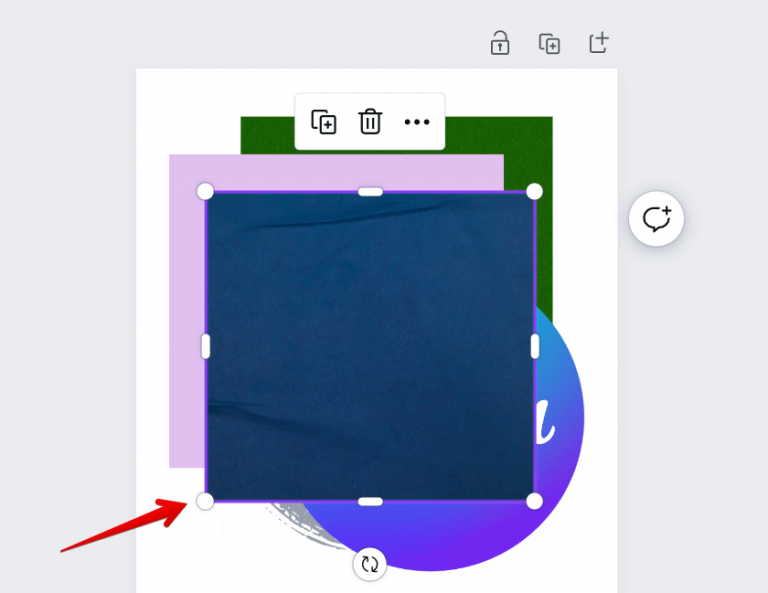This screenshot has height=593, width=768.
Task: Click the lock page icon
Action: [500, 43]
